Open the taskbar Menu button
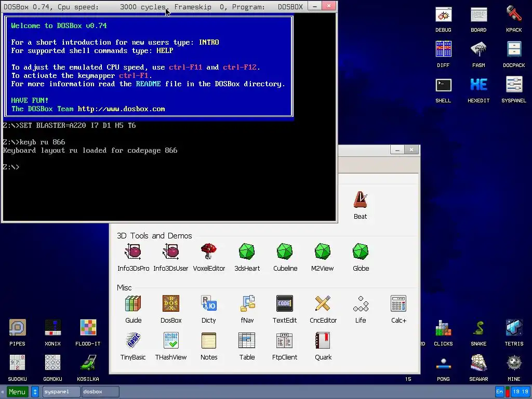The image size is (532, 399). coord(17,392)
